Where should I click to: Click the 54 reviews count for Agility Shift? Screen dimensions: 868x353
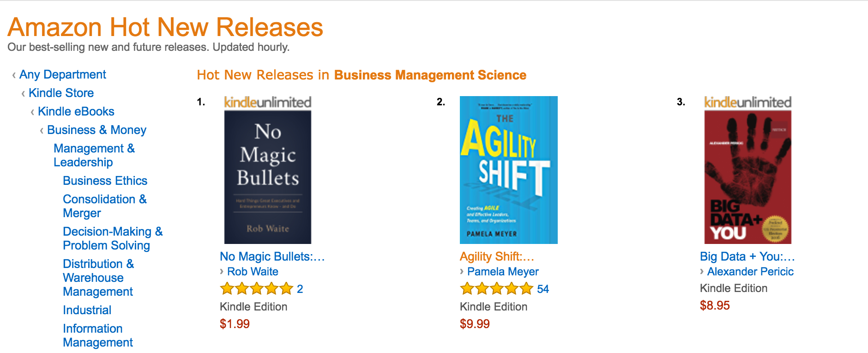click(543, 289)
